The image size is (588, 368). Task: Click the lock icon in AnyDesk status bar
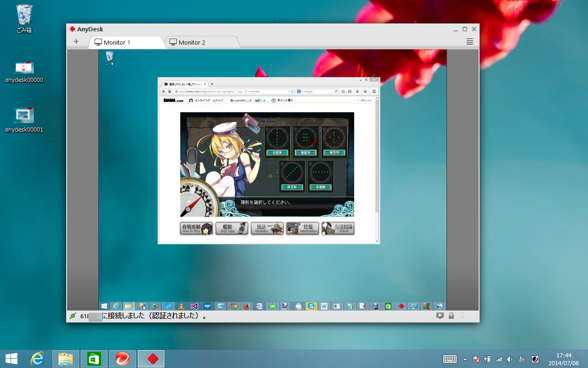pos(451,316)
